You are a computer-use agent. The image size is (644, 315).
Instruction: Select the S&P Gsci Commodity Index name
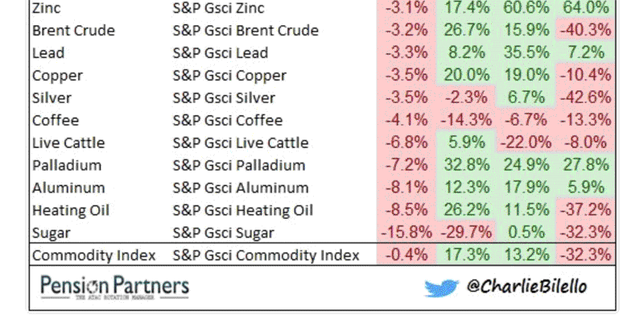[266, 255]
